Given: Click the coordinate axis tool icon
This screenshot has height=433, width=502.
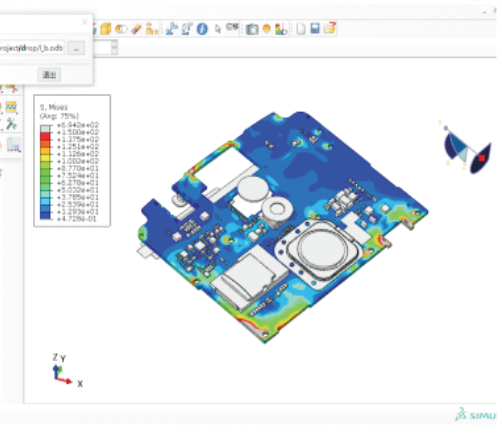Looking at the screenshot, I should [172, 29].
